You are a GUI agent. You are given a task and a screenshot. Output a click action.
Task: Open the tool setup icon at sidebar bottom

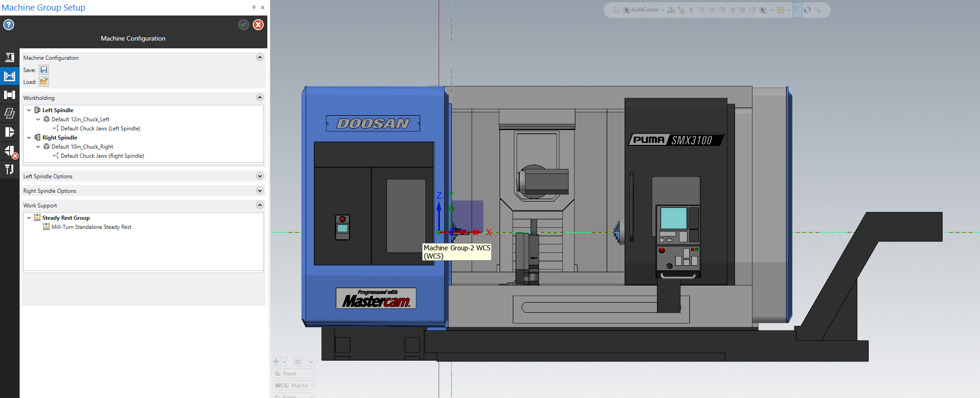point(10,170)
